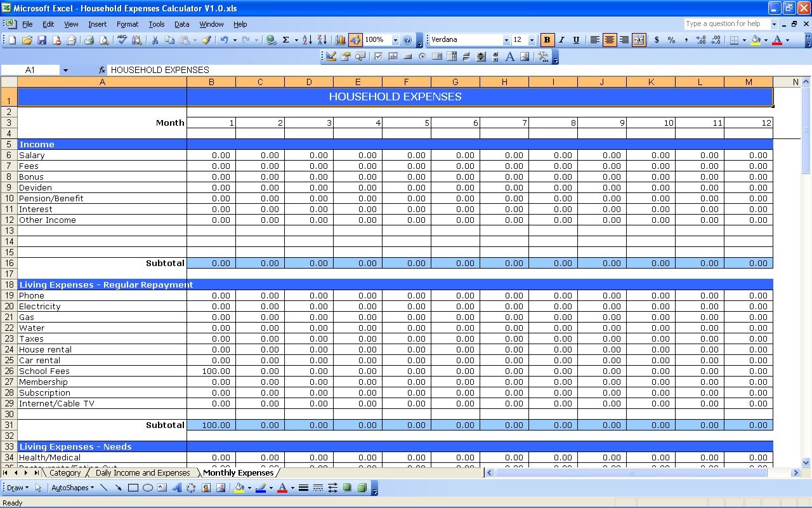Open the Chart Wizard
This screenshot has height=508, width=812.
pos(340,39)
